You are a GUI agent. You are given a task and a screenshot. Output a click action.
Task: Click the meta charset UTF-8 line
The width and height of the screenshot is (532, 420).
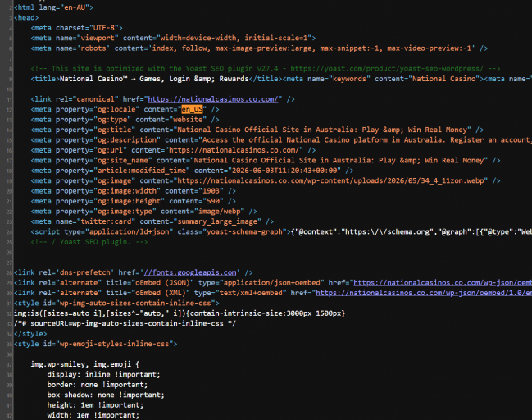point(77,28)
